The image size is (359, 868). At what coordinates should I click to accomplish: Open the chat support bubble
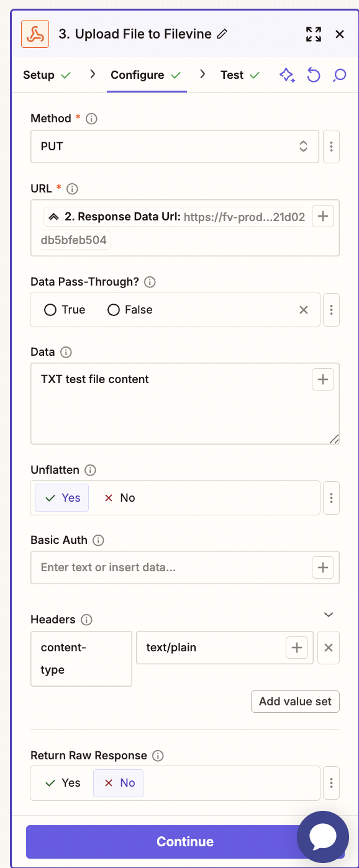point(323,837)
